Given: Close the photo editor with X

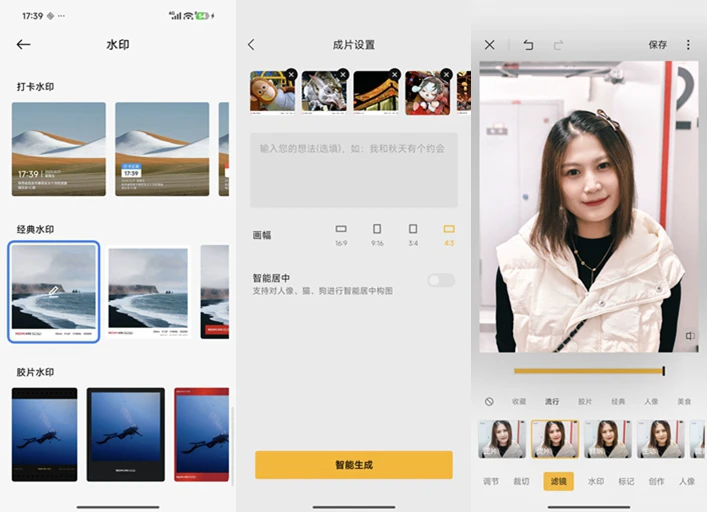Looking at the screenshot, I should click(489, 45).
